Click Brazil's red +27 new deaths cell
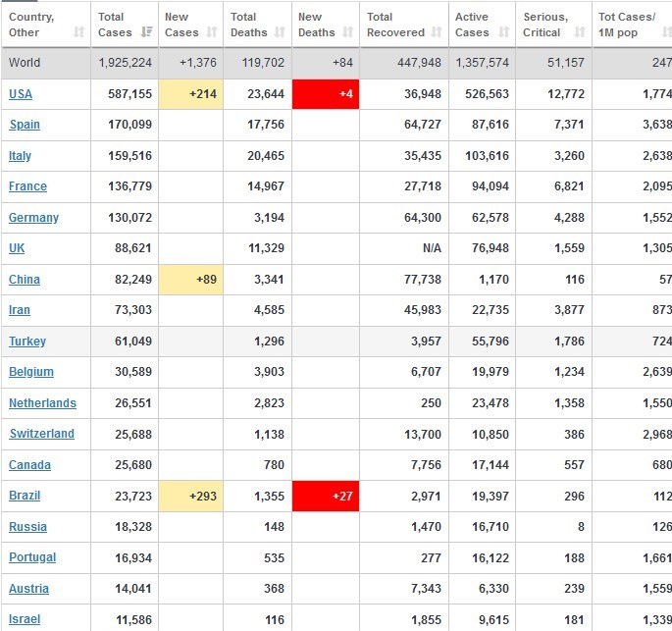The width and height of the screenshot is (672, 631). (x=326, y=497)
